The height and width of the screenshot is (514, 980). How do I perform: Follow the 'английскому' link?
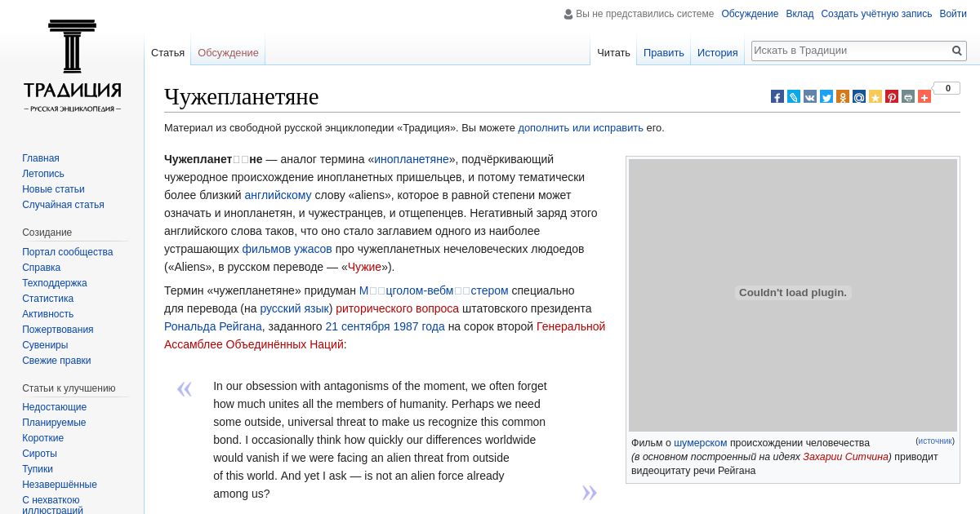278,195
